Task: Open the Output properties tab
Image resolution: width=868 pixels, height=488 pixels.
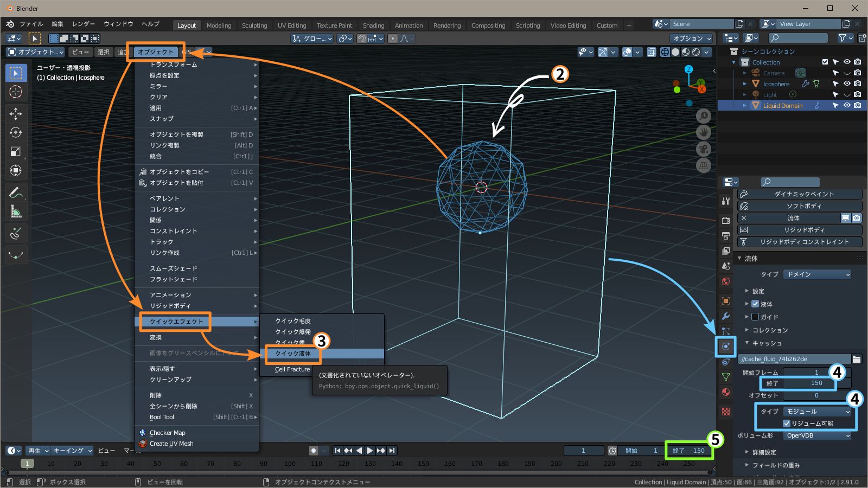Action: click(726, 235)
